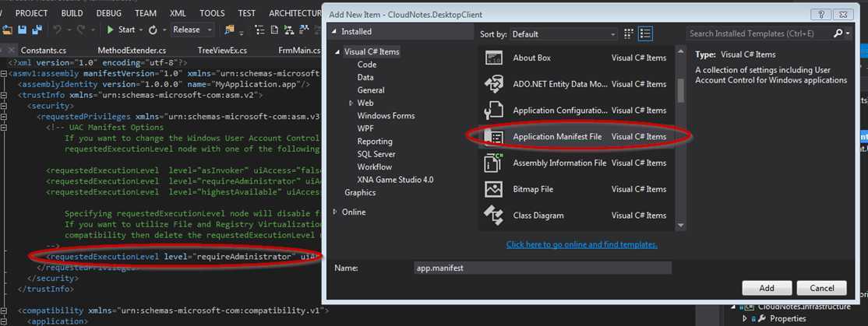Select the Graphics category
868x326 pixels.
[x=360, y=192]
